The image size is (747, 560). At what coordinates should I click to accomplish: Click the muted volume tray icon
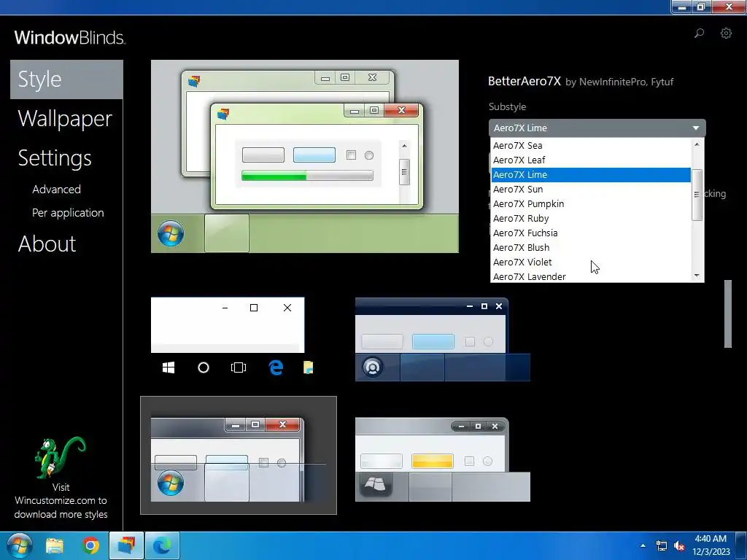coord(679,545)
